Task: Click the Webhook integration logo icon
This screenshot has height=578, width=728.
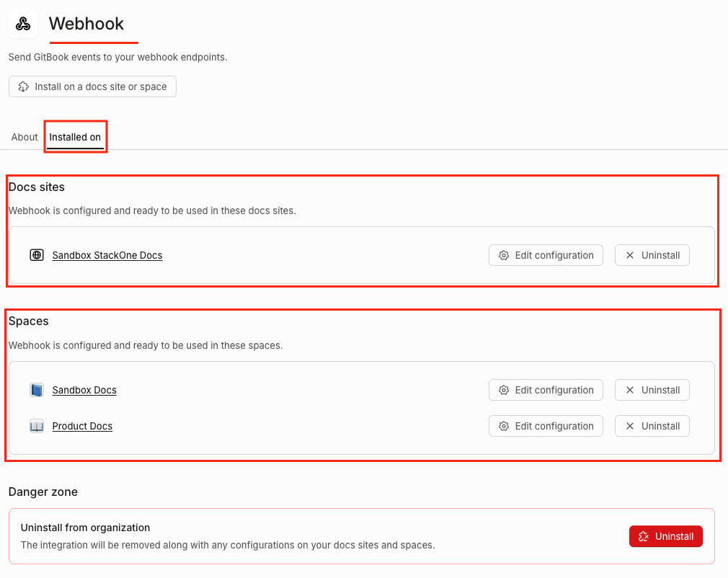Action: 23,24
